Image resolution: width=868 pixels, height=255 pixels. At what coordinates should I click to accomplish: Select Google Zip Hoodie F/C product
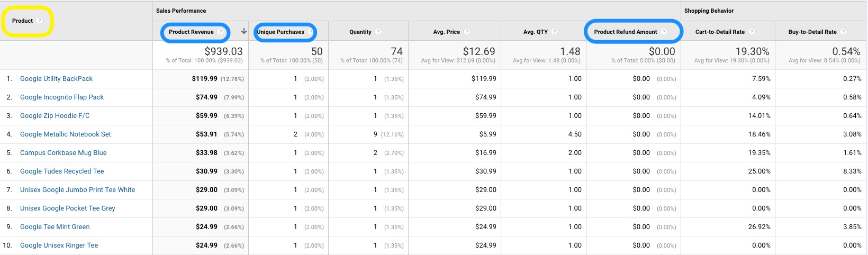point(55,116)
